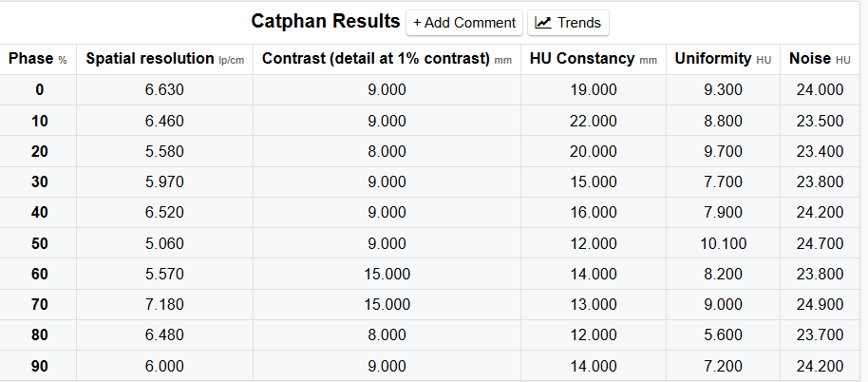Select Phase 0 row label
This screenshot has height=382, width=868.
(x=39, y=90)
